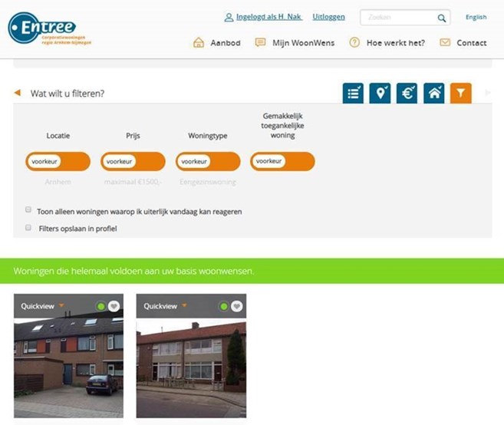The image size is (504, 425).
Task: Toggle the Woningtype voorkeur switch
Action: coord(208,161)
